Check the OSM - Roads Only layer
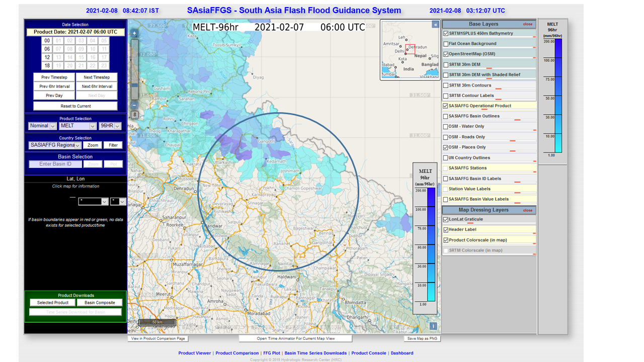This screenshot has width=644, height=362. coord(447,136)
